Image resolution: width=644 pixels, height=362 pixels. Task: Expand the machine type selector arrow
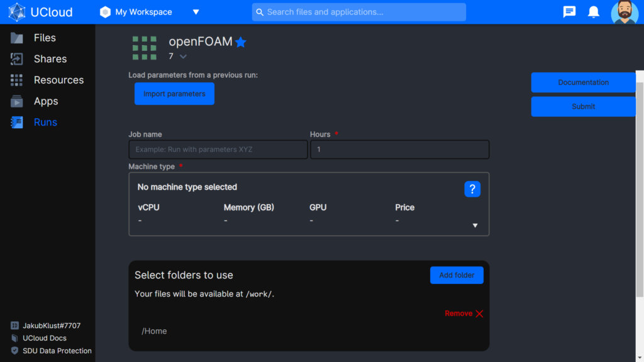[x=475, y=226]
